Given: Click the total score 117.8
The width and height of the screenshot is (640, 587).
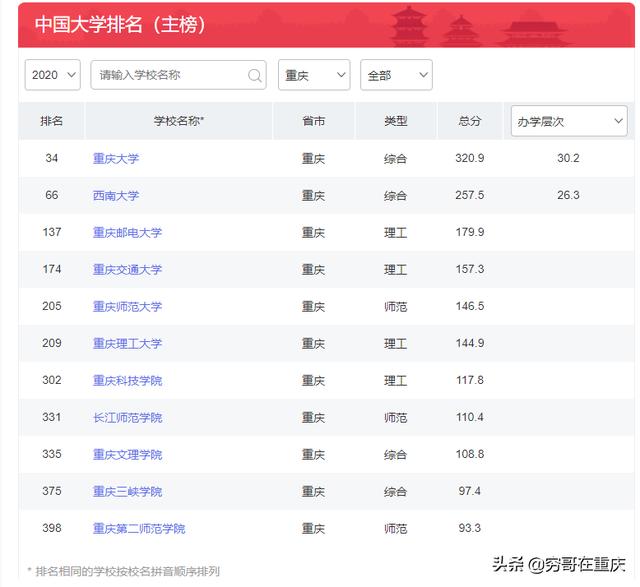Looking at the screenshot, I should coord(470,380).
